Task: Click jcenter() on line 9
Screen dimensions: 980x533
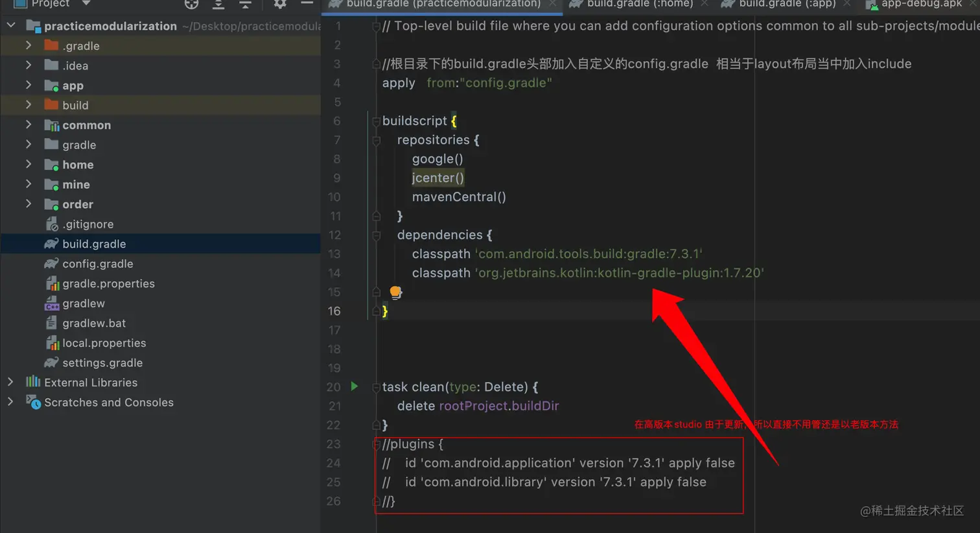Action: click(438, 178)
